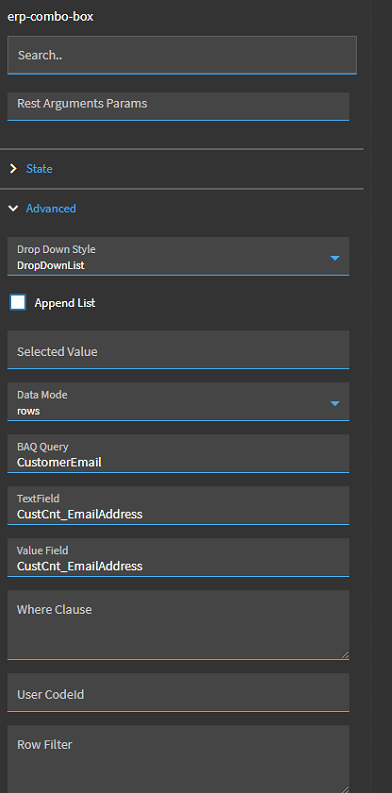Click the TextField CustCnt_EmailAddress input

178,506
